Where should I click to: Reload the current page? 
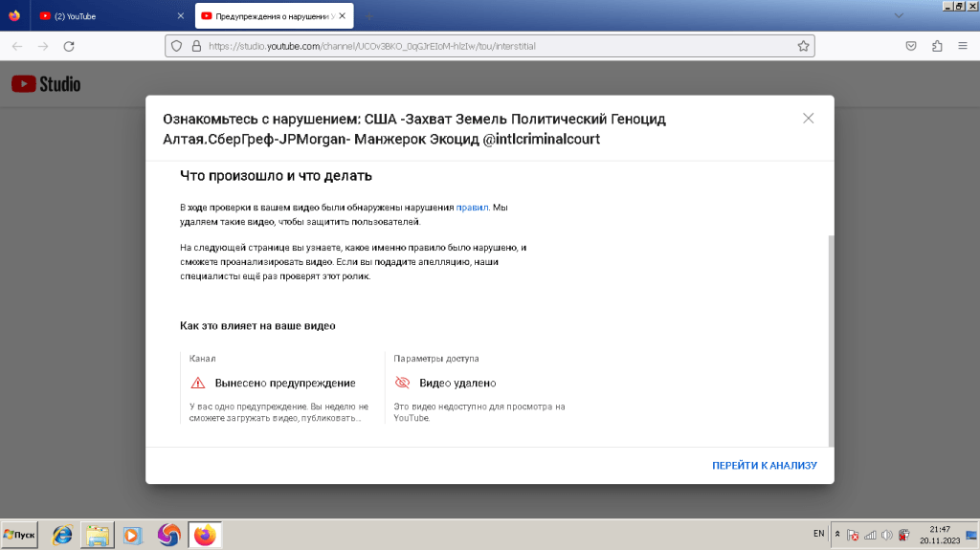point(69,46)
